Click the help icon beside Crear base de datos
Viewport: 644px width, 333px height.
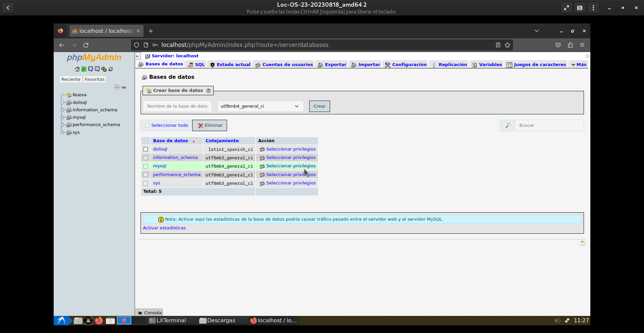click(x=208, y=91)
